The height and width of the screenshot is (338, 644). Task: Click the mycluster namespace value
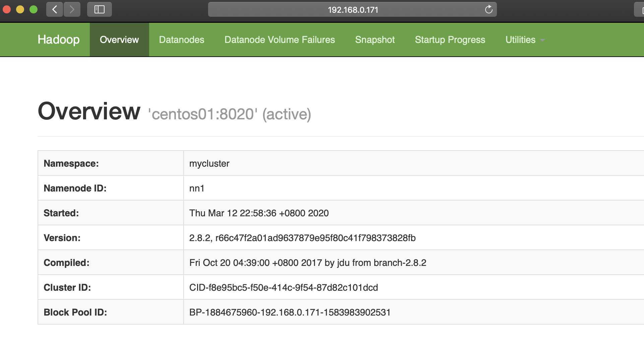[x=209, y=164]
